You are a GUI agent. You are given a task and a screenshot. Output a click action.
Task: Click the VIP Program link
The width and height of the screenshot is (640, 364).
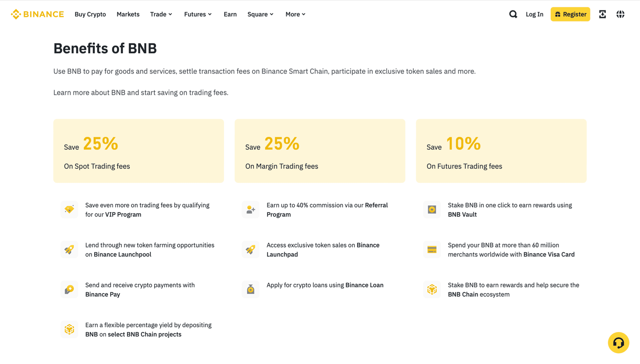click(124, 214)
